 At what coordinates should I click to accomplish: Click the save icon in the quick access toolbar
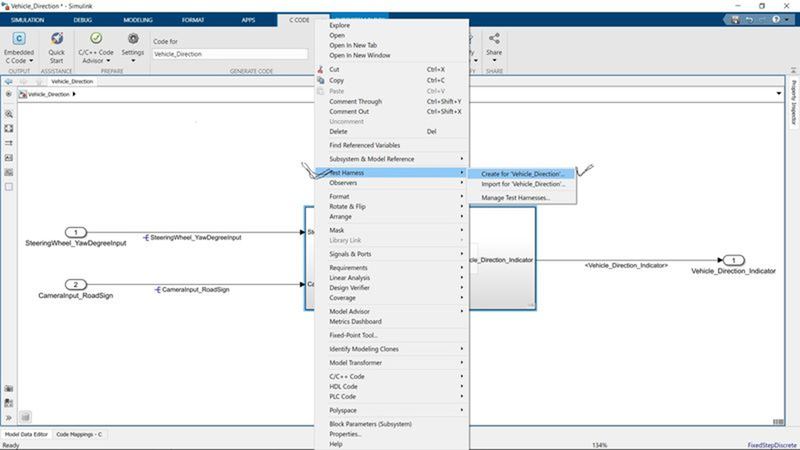point(735,19)
